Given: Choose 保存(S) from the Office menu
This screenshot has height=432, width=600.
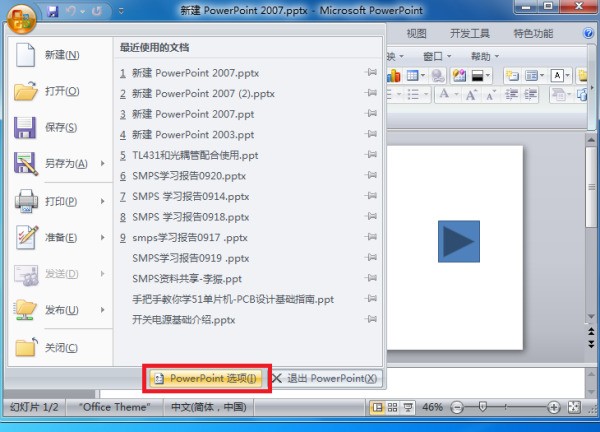Looking at the screenshot, I should click(60, 127).
